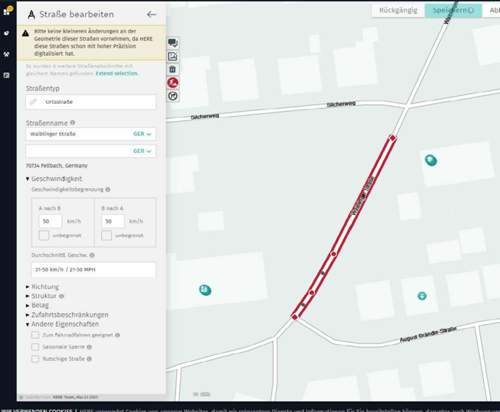Screen dimensions: 500x412
Task: Click the edit geometry icon below comments
Action: pos(173,56)
